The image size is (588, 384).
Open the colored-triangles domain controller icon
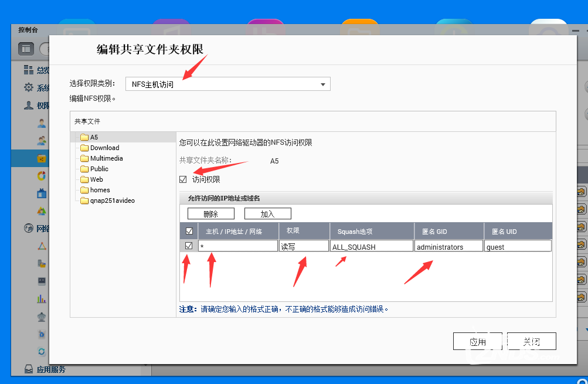click(42, 210)
